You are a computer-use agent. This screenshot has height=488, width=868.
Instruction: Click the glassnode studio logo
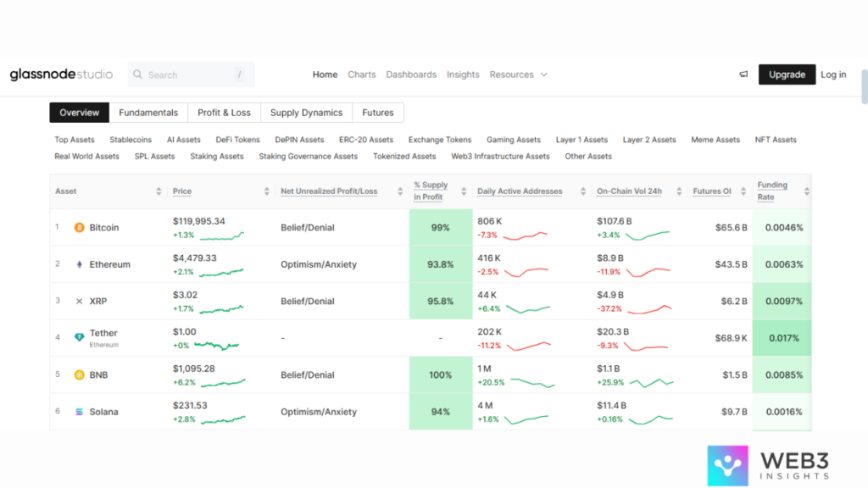(61, 75)
